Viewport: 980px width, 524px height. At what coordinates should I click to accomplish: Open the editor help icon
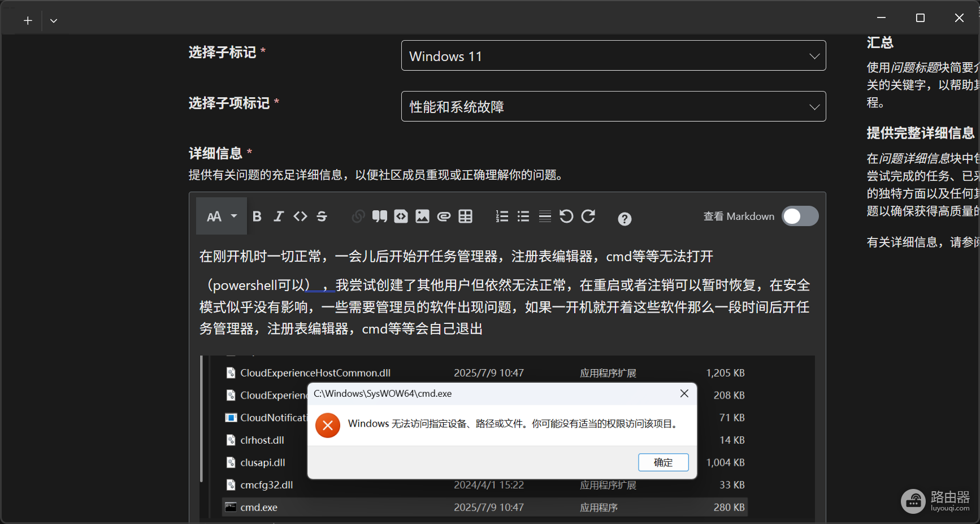click(x=625, y=219)
